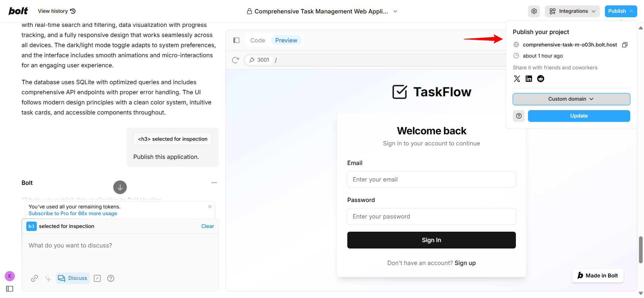Click the h3 element badge
Screen dimensions: 644x298
(x=31, y=226)
